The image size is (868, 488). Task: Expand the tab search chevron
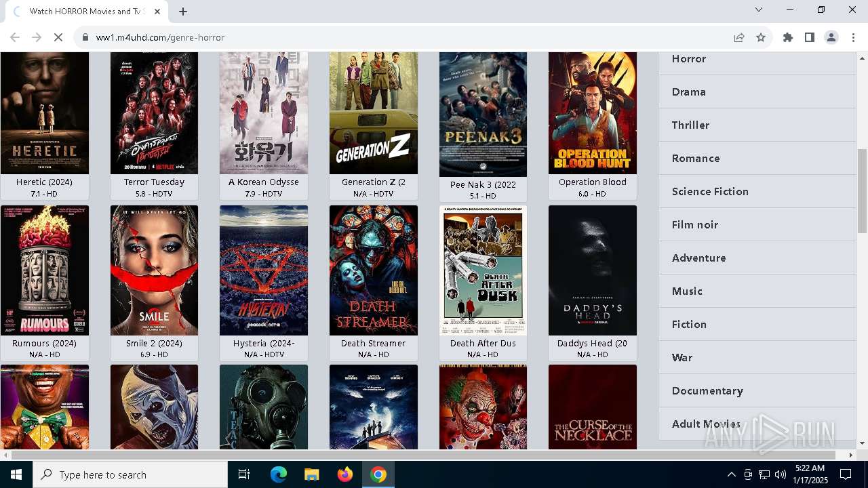(x=759, y=9)
